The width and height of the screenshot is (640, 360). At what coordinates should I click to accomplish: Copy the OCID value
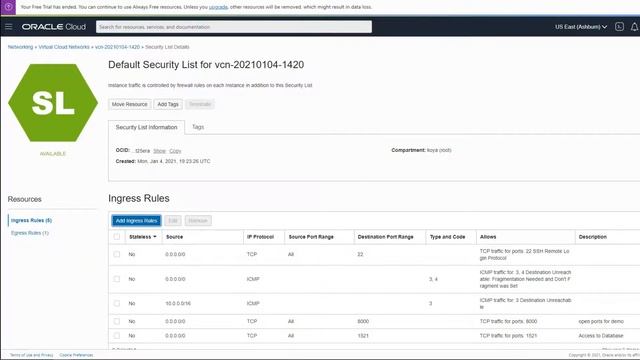pyautogui.click(x=175, y=151)
